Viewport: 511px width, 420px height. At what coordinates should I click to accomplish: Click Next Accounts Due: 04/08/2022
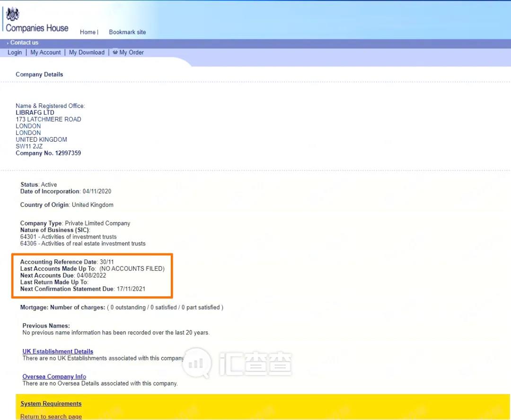63,276
